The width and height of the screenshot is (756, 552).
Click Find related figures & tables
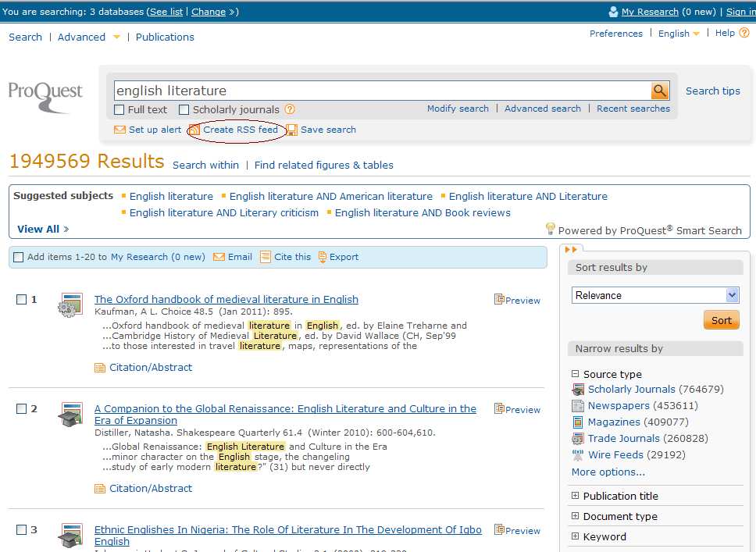[323, 165]
